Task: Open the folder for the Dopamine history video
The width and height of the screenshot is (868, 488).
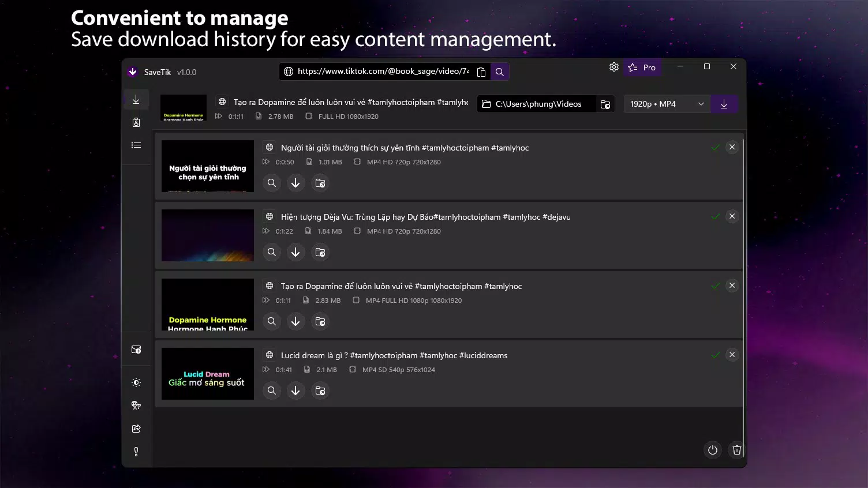Action: coord(320,321)
